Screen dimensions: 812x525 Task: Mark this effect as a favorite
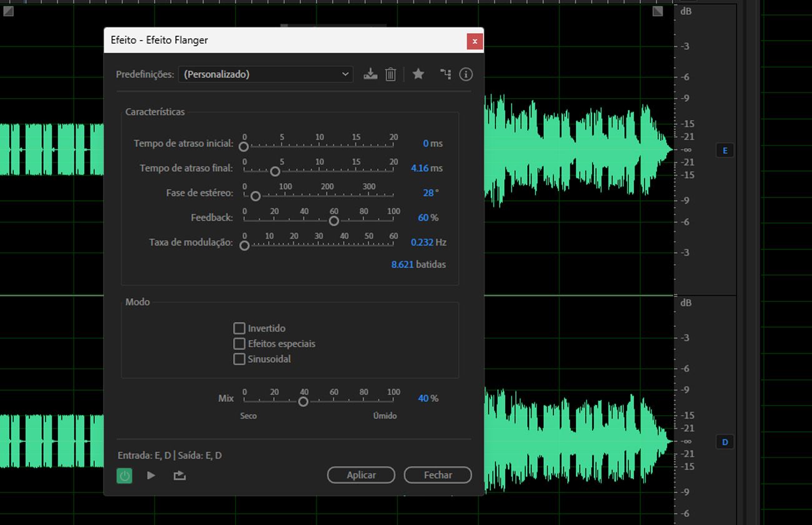(418, 74)
